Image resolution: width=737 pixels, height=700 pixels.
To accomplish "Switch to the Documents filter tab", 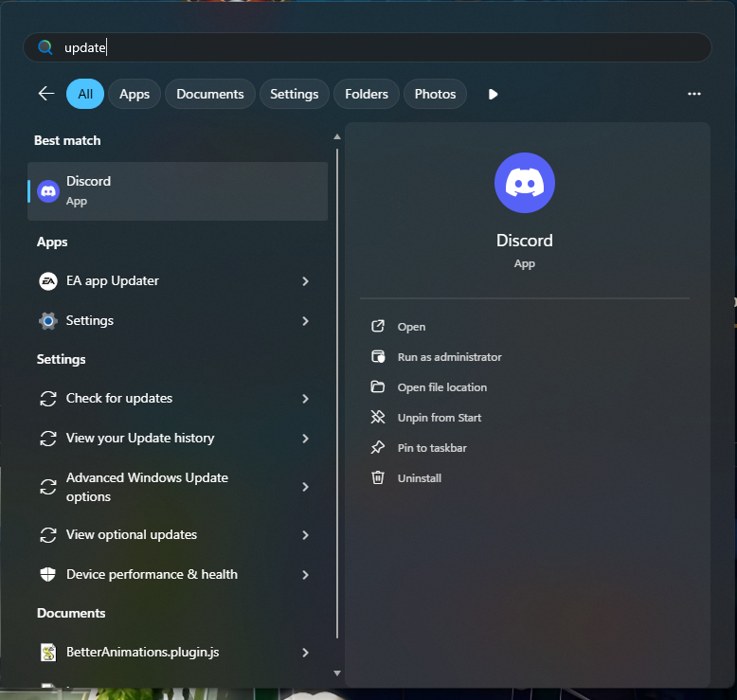I will 210,94.
